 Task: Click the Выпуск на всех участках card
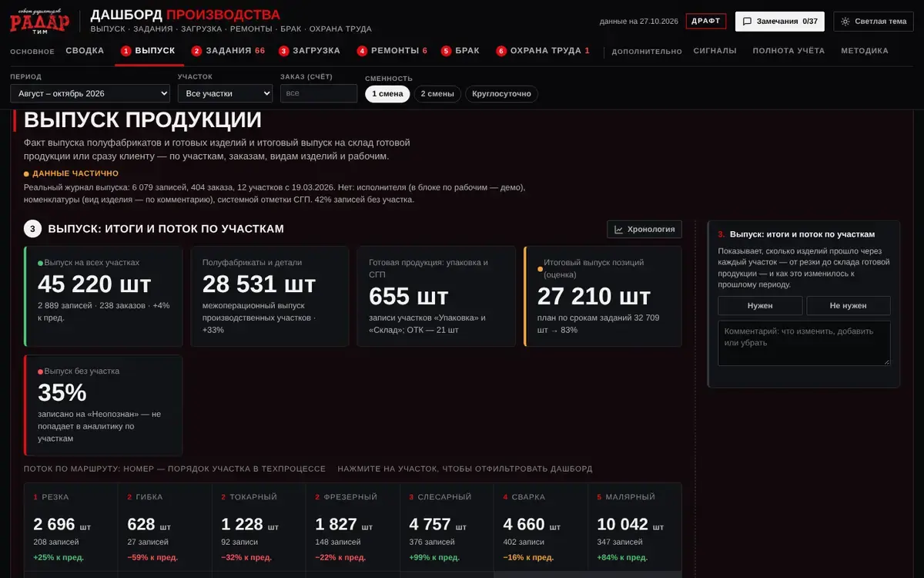103,296
